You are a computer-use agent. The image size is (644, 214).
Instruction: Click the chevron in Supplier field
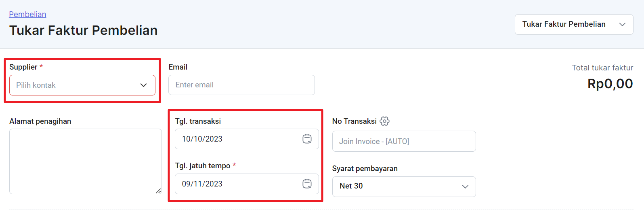point(143,85)
